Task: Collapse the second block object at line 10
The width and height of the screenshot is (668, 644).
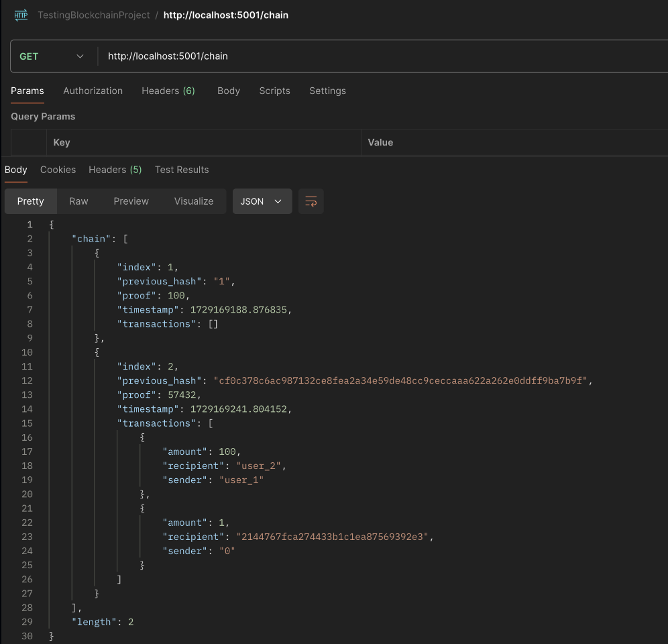Action: coord(97,352)
